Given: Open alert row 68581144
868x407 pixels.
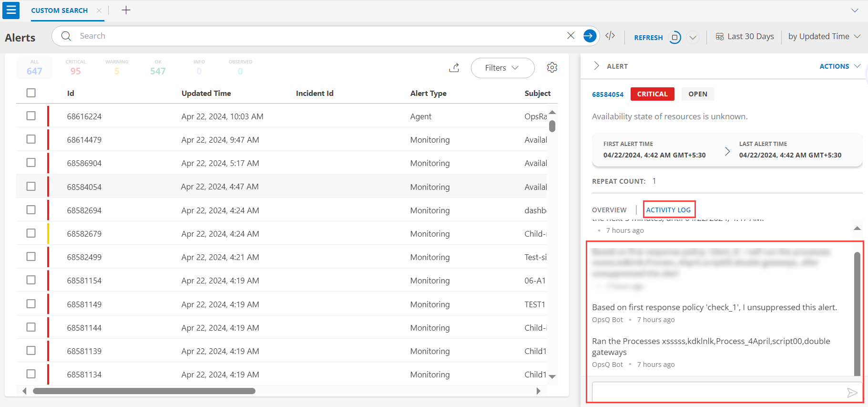Looking at the screenshot, I should click(x=286, y=327).
